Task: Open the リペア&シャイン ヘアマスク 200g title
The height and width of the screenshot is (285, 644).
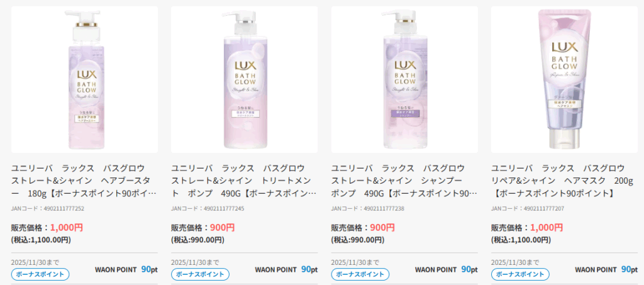Action: coord(563,181)
